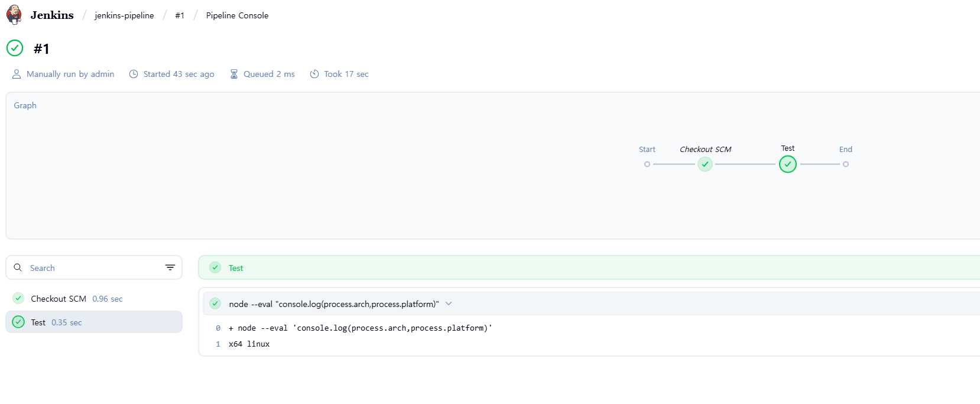Click the Test stage header bar
Screen dimensions: 980x404
coord(589,267)
